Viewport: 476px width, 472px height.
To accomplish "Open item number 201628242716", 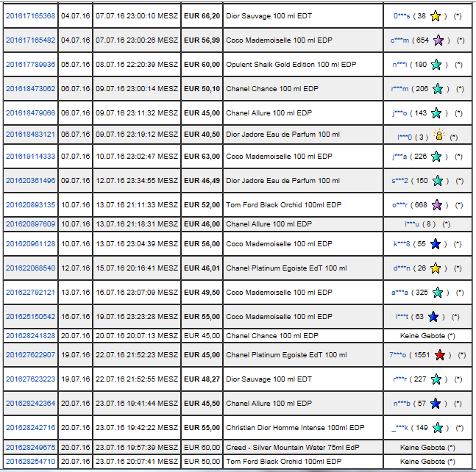I will 31,427.
